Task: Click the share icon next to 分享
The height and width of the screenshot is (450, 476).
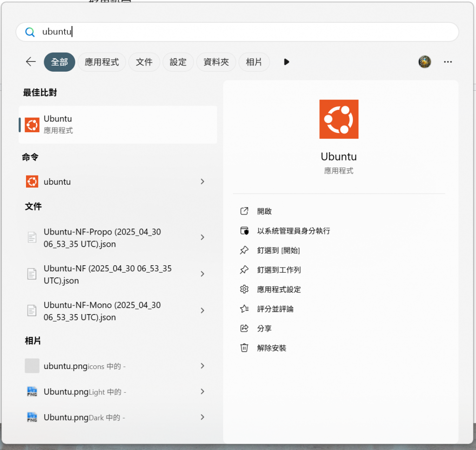Action: point(245,328)
